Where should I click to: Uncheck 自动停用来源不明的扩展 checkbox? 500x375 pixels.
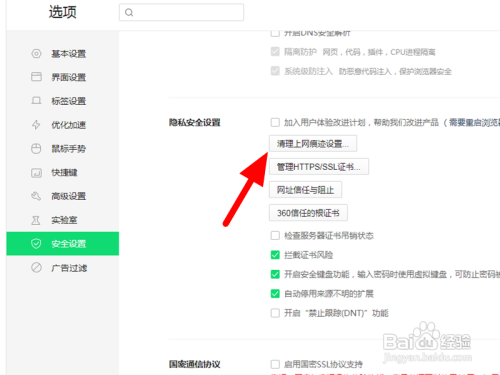[275, 294]
